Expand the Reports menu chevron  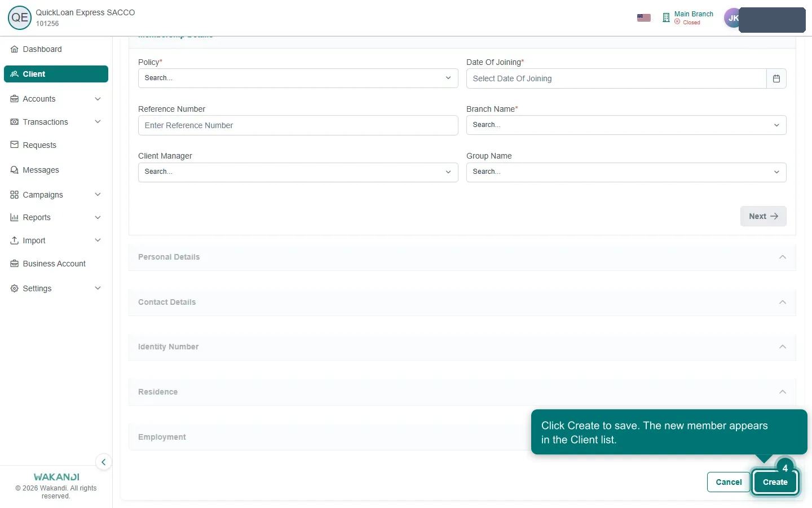(98, 217)
